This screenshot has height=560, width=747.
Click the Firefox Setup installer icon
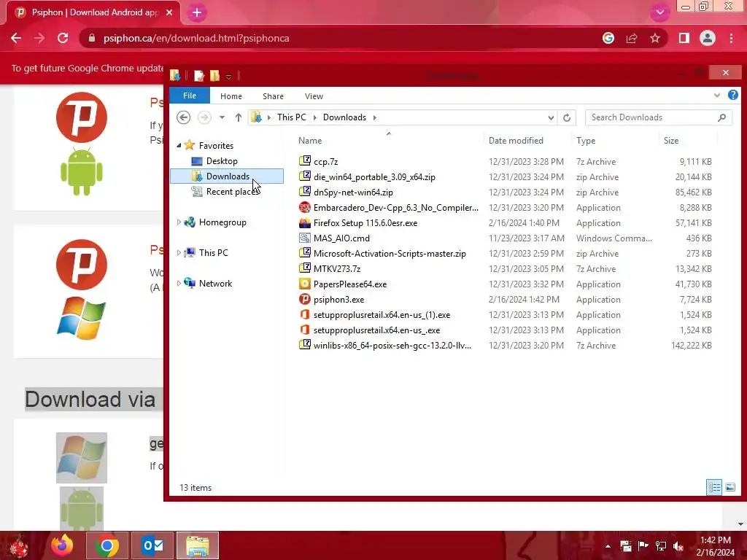click(x=304, y=223)
